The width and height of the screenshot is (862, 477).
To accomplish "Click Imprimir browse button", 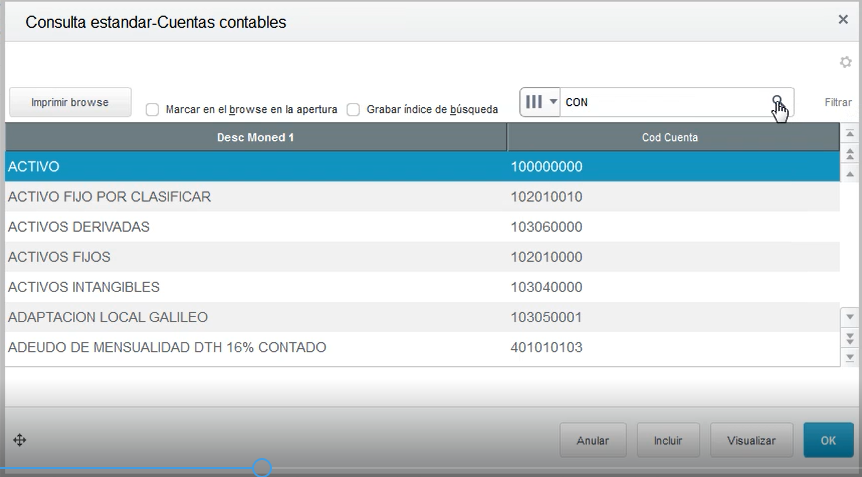I will [x=70, y=102].
